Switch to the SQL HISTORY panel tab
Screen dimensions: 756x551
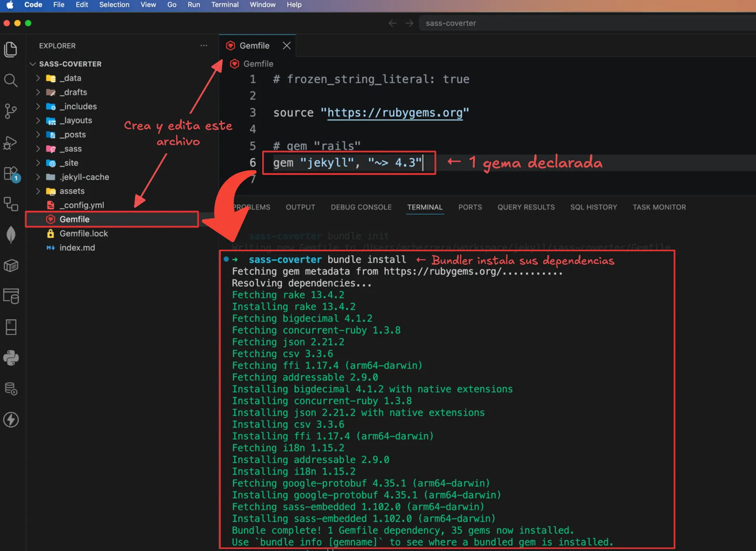[594, 207]
